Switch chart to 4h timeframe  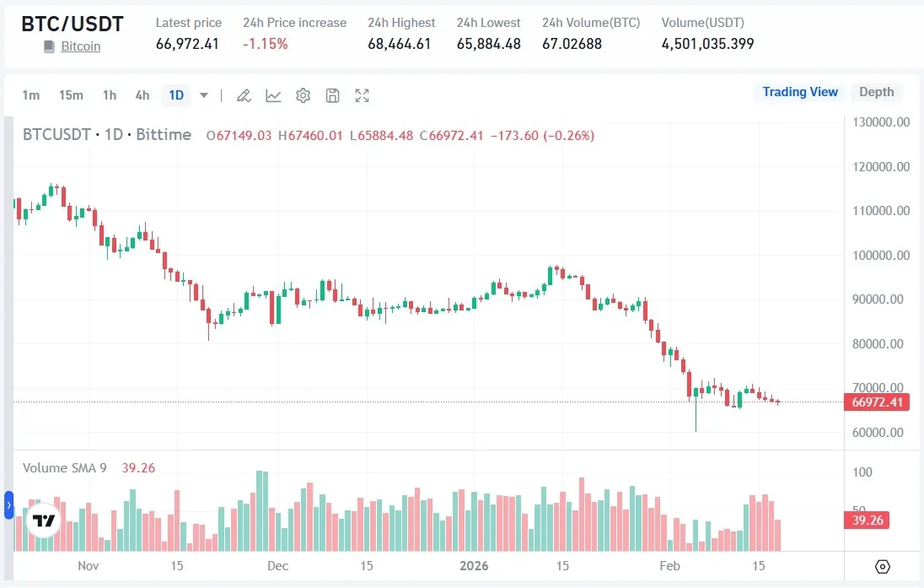pyautogui.click(x=142, y=95)
